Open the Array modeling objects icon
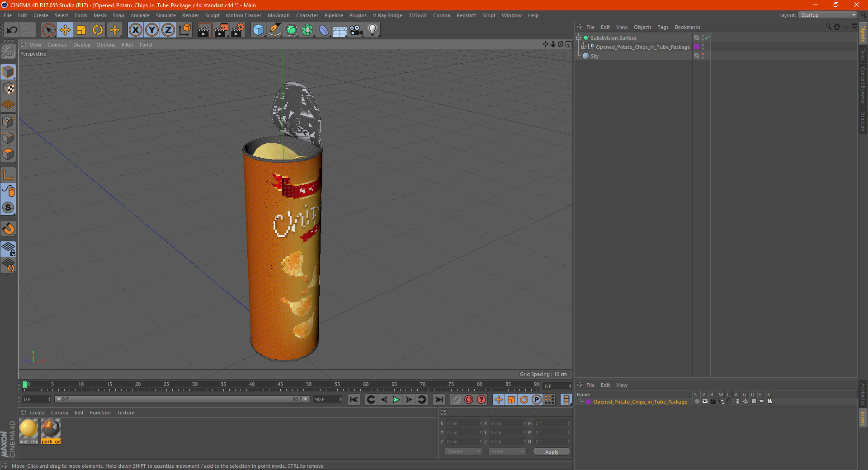 (x=307, y=30)
